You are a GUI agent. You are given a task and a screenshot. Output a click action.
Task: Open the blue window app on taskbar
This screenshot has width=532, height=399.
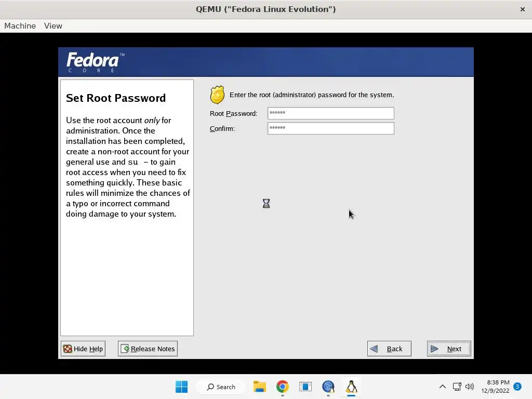(305, 387)
